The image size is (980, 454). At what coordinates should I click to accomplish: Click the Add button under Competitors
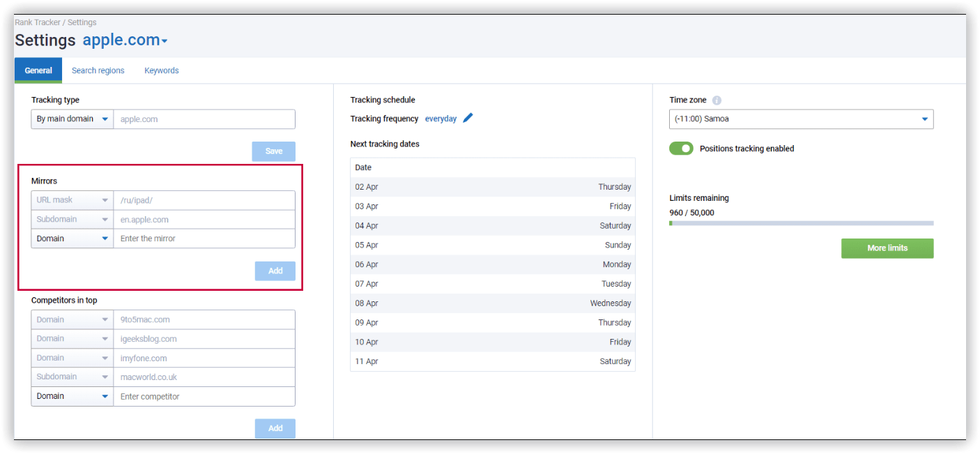pos(275,428)
